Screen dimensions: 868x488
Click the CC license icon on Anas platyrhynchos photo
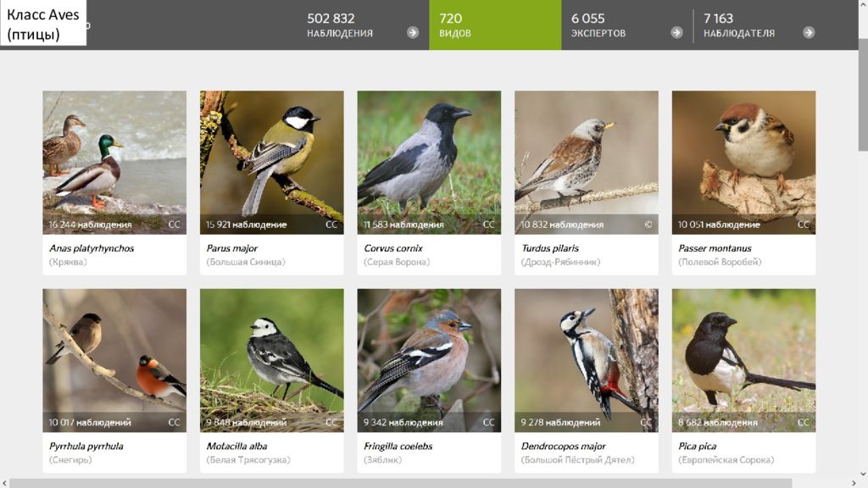pyautogui.click(x=174, y=225)
